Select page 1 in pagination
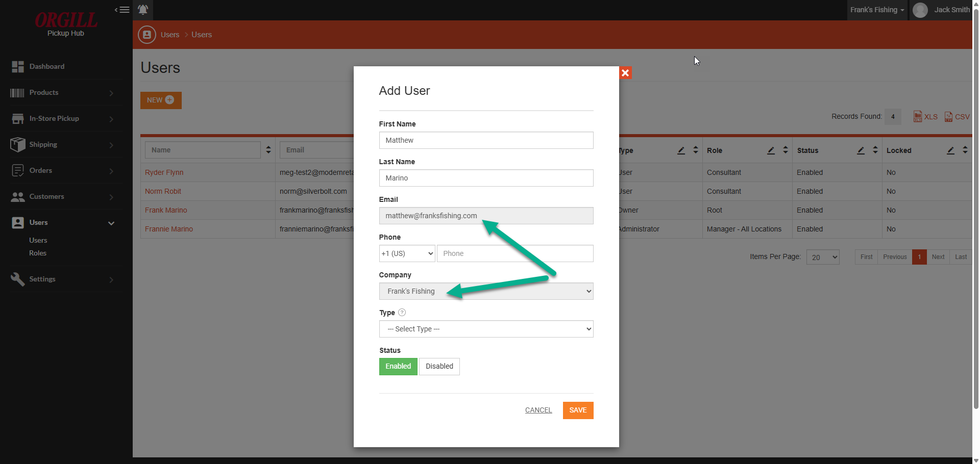The width and height of the screenshot is (980, 464). click(919, 257)
